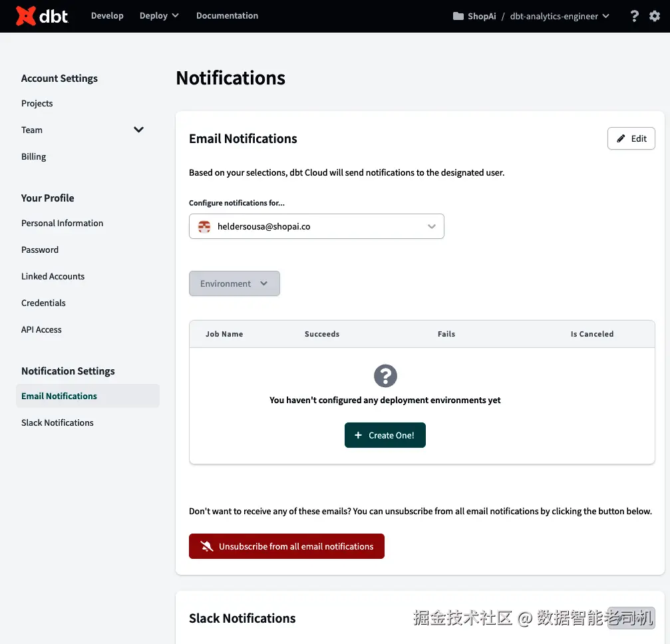Image resolution: width=670 pixels, height=644 pixels.
Task: Open the Deploy dropdown menu
Action: [x=159, y=16]
